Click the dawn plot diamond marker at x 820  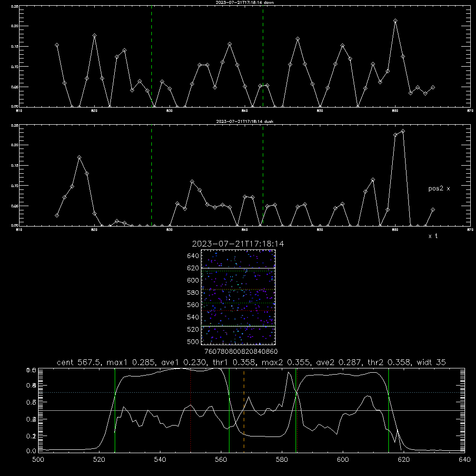tap(94, 36)
